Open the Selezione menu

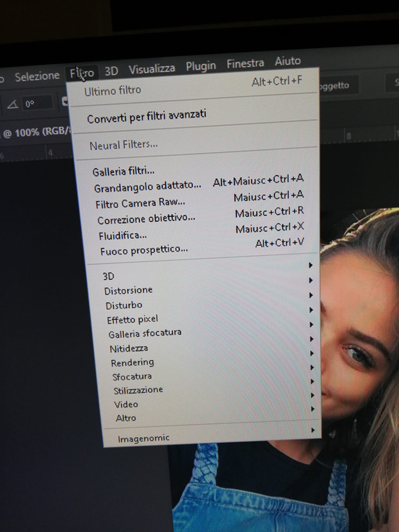[37, 76]
